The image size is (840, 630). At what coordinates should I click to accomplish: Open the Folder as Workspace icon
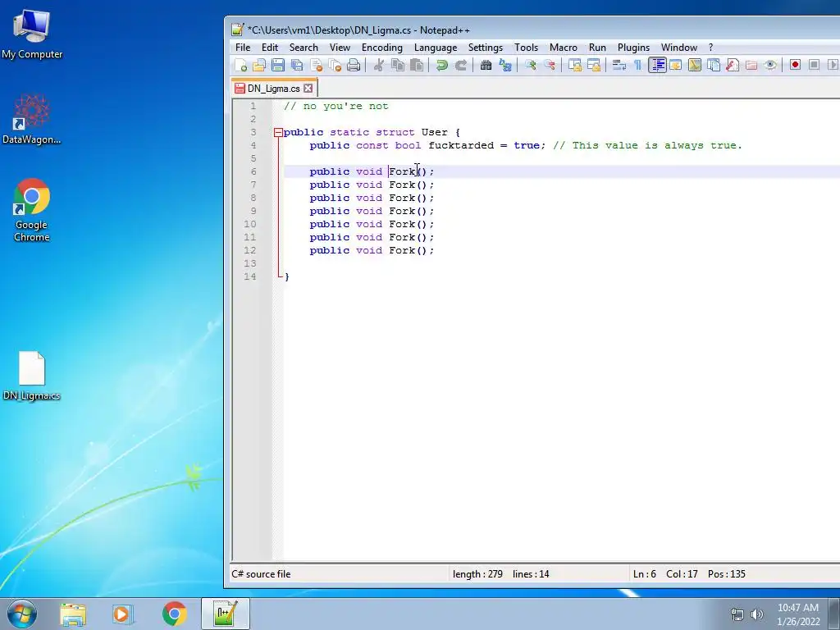tap(751, 66)
